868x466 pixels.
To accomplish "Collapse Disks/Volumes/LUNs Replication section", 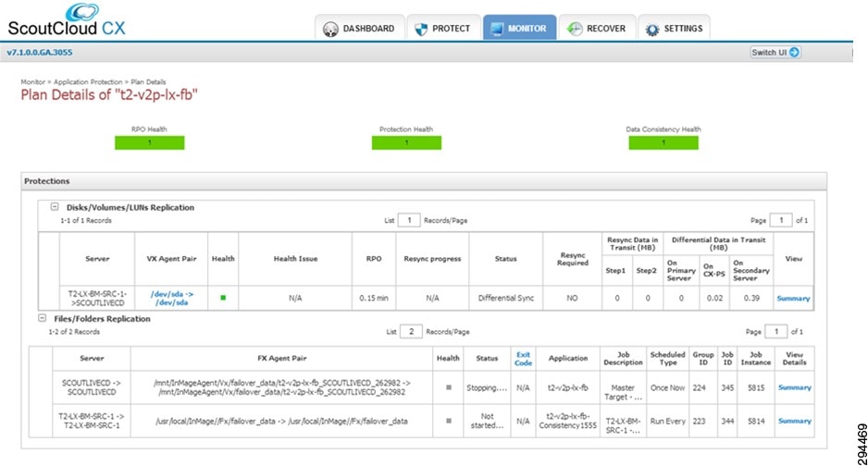I will coord(55,207).
